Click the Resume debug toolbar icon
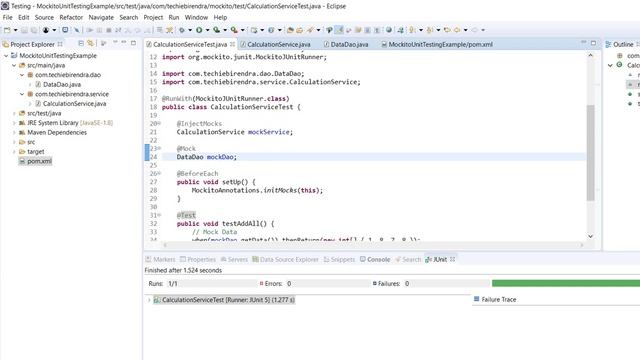 pos(89,30)
